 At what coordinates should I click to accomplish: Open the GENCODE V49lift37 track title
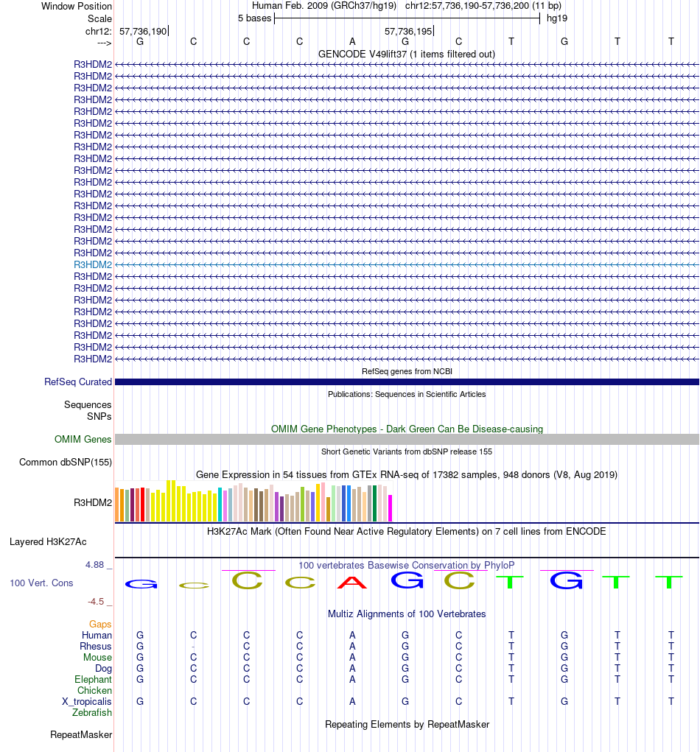(x=407, y=54)
